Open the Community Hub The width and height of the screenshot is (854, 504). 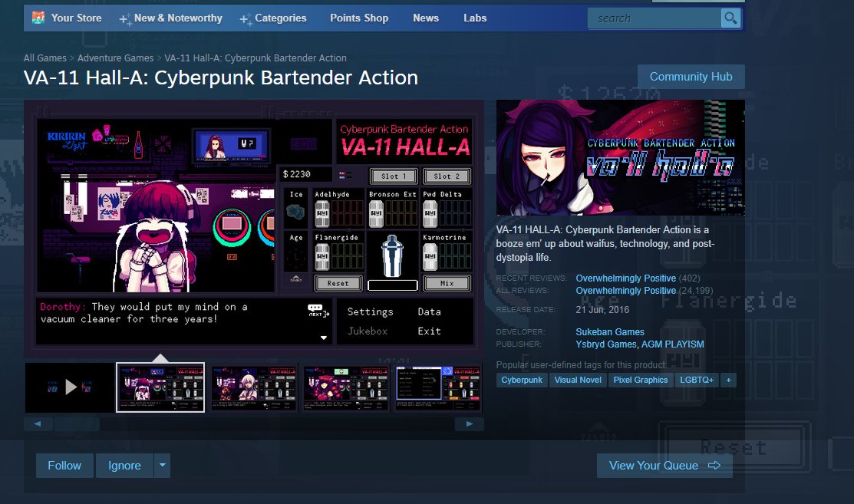click(x=691, y=77)
